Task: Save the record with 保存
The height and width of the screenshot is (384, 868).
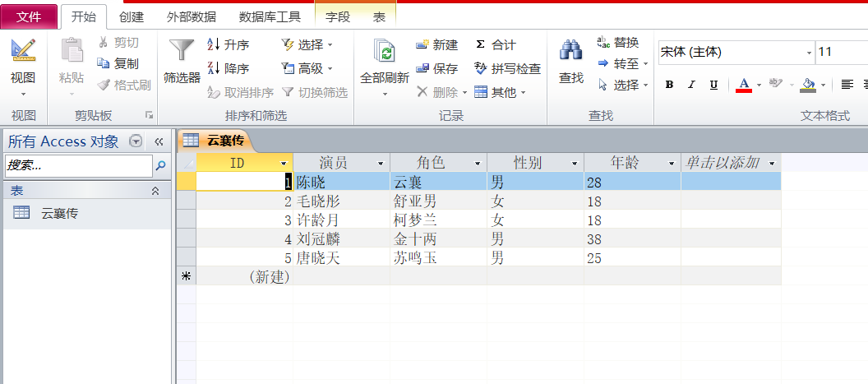Action: [436, 69]
